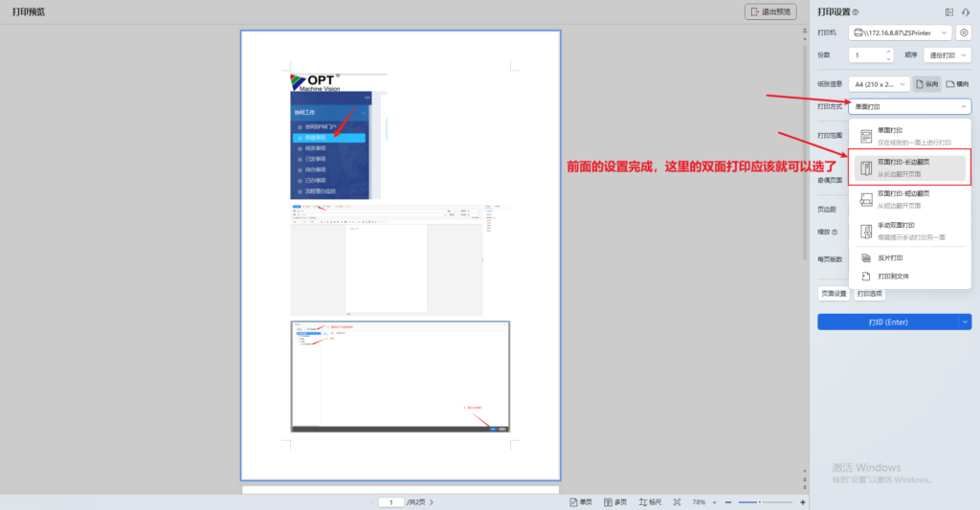Viewport: 980px width, 510px height.
Task: Open 页面设置 page setup
Action: pyautogui.click(x=833, y=294)
